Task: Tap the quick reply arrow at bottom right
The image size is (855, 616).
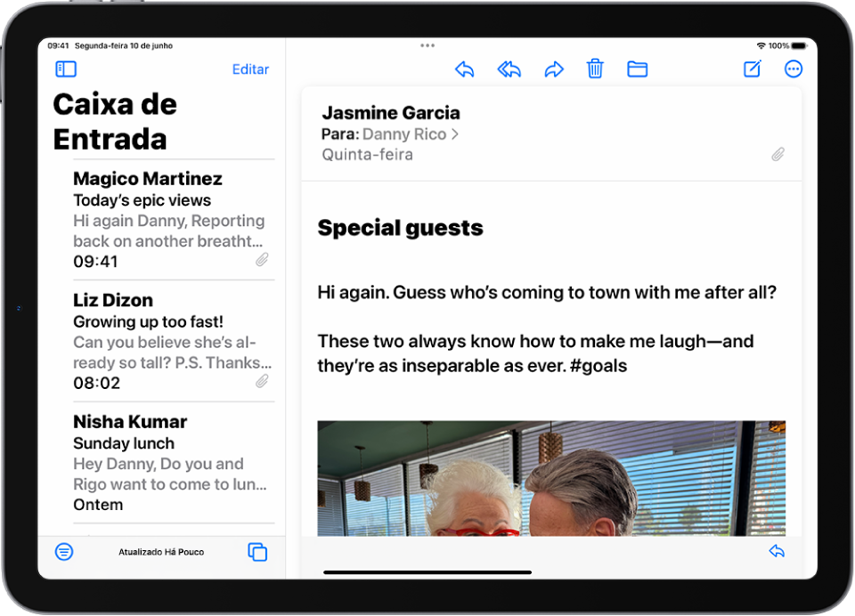Action: 777,551
